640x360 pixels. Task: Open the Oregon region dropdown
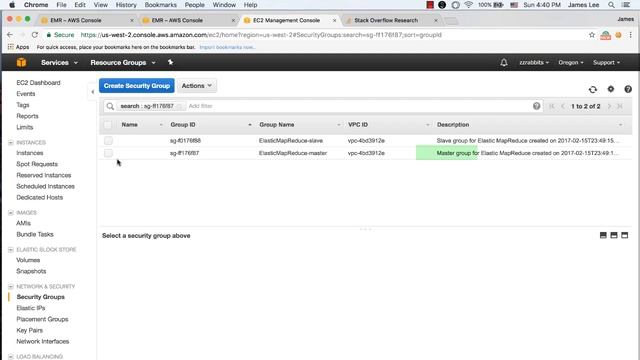(x=571, y=62)
